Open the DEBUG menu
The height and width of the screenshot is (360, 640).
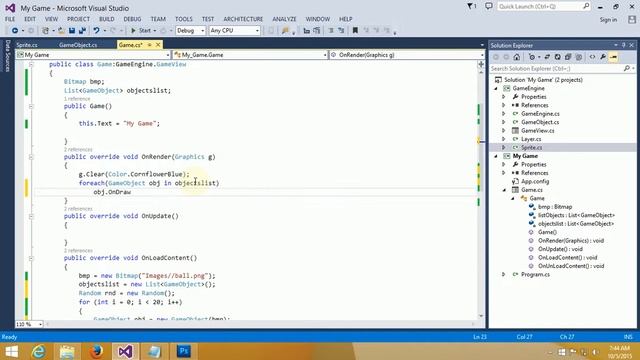[x=132, y=19]
